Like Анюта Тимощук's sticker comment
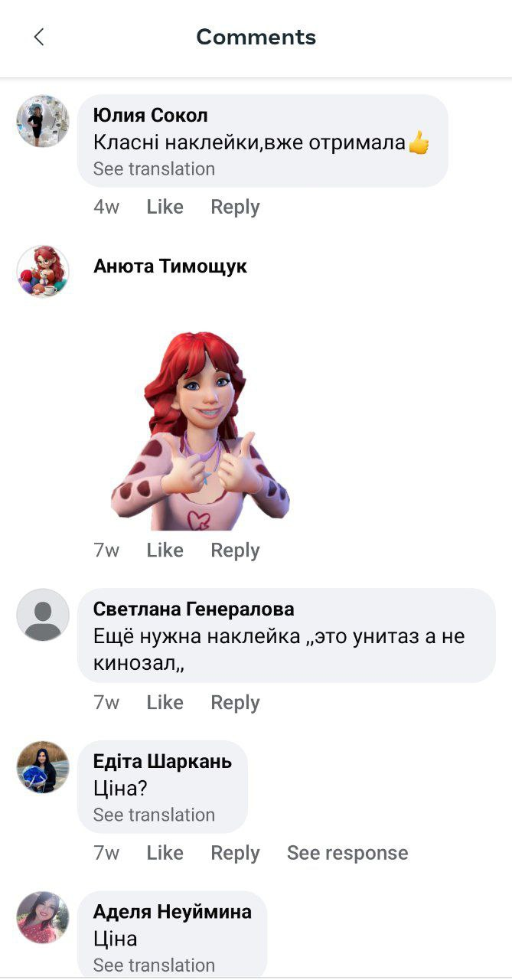Screen dimensions: 512x980 pos(165,550)
